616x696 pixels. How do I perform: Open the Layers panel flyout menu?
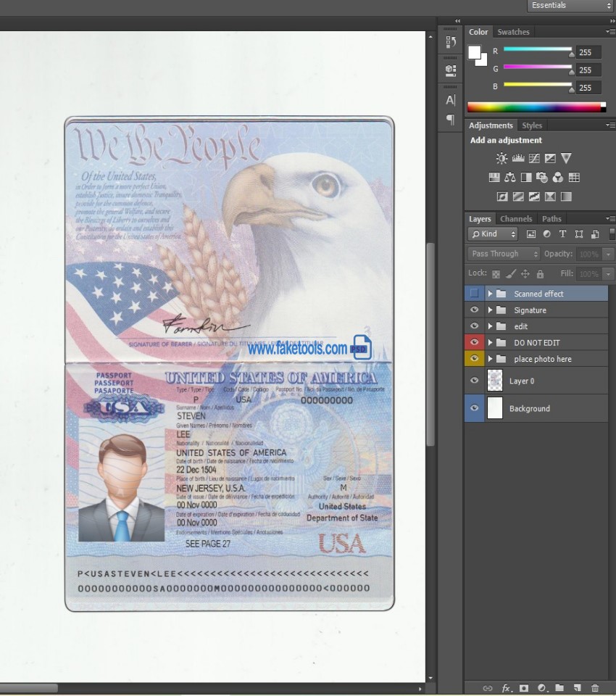[x=611, y=218]
